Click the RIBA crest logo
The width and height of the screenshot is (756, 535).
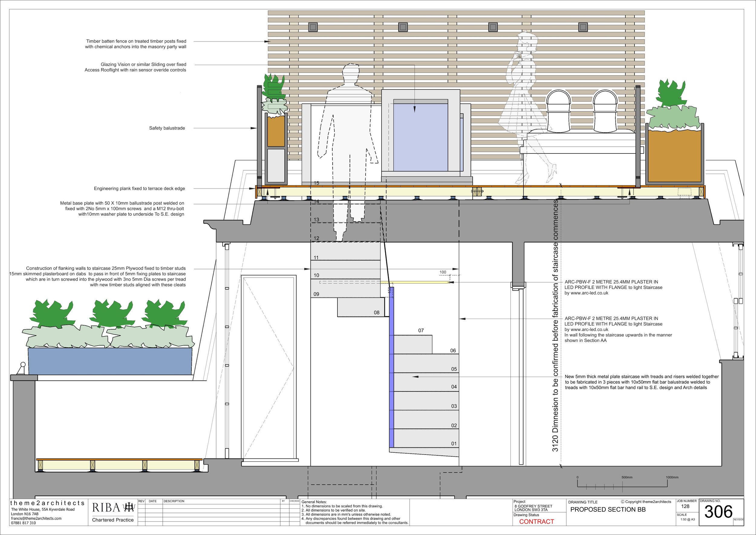pos(129,507)
